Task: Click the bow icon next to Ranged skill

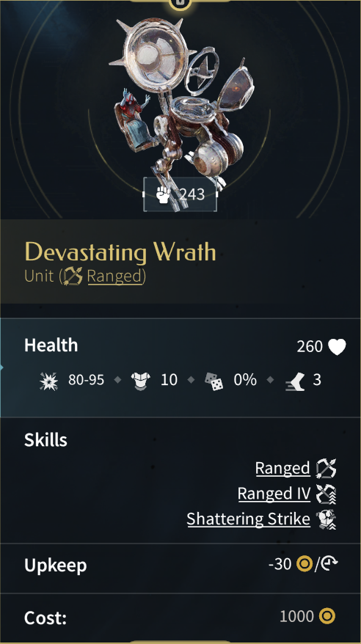Action: click(x=327, y=468)
